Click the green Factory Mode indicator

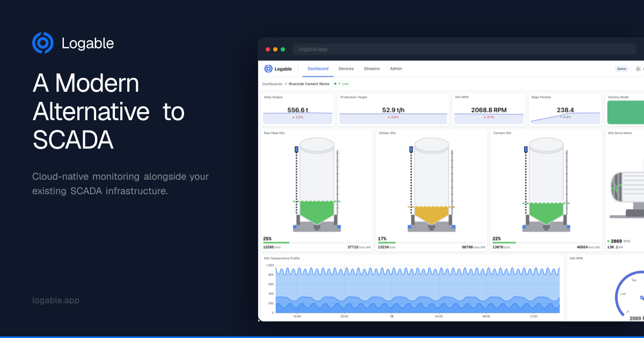coord(625,112)
